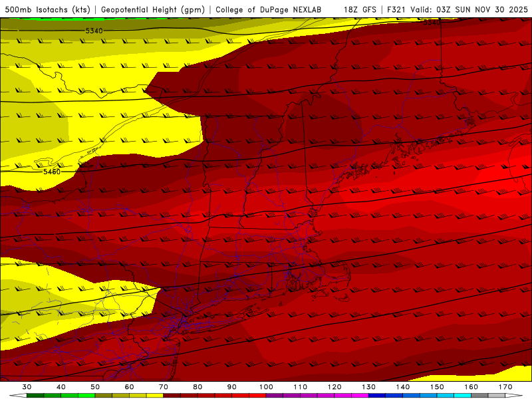The width and height of the screenshot is (532, 399).
Task: Click the 30 tick label on the color bar
Action: pos(27,387)
